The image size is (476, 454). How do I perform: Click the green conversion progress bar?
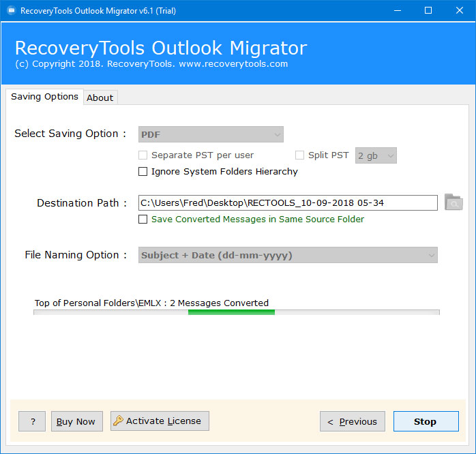(237, 312)
